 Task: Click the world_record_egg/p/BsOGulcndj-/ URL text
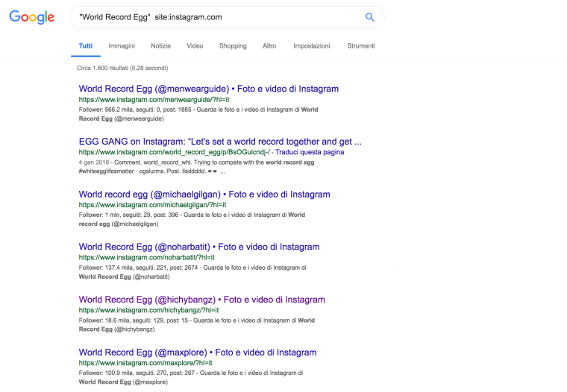175,152
